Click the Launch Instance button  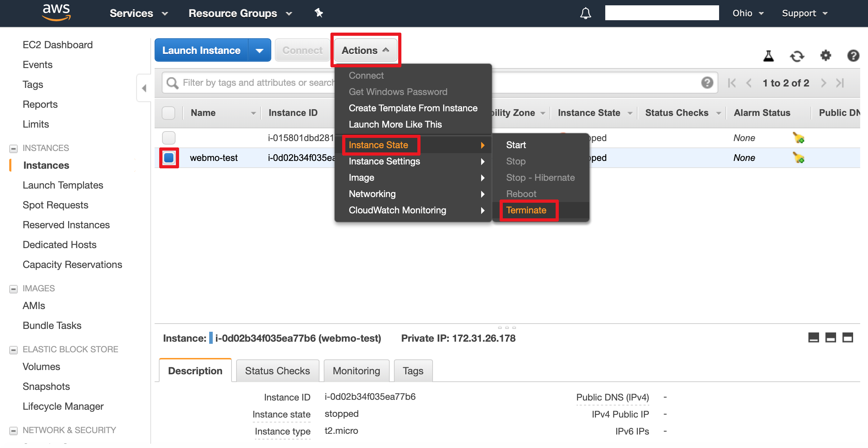pos(201,50)
